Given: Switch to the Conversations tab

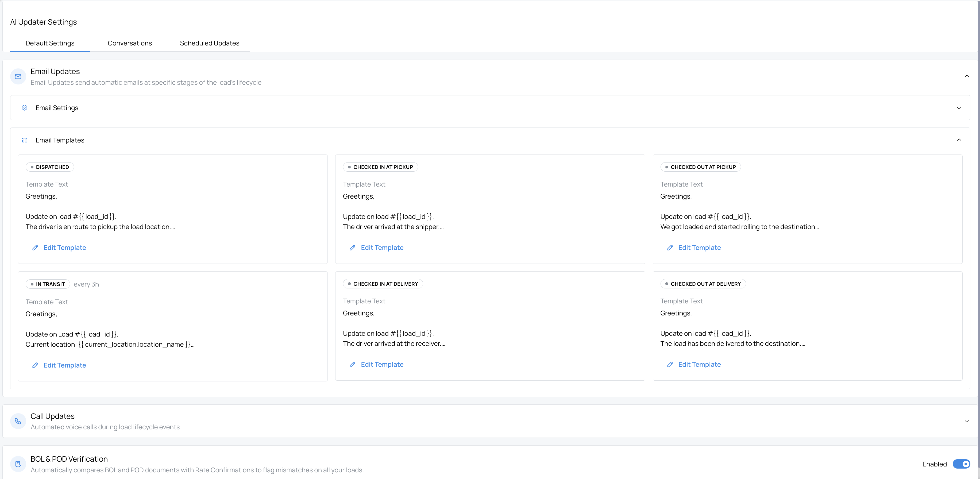Looking at the screenshot, I should pyautogui.click(x=129, y=43).
